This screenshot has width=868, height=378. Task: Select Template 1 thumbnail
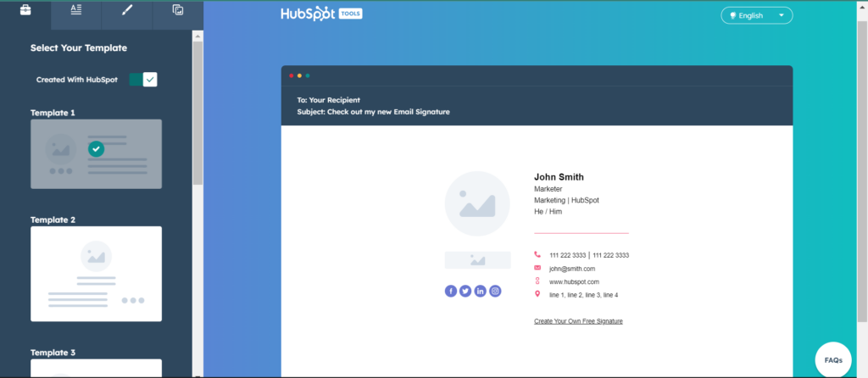(97, 154)
